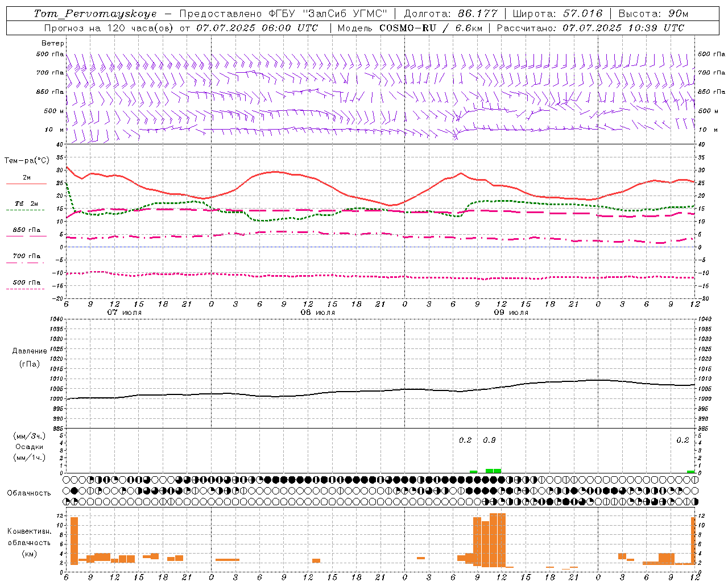Viewport: 728px width, 582px height.
Task: Click the '10 м' wind level label on left
Action: tap(53, 130)
